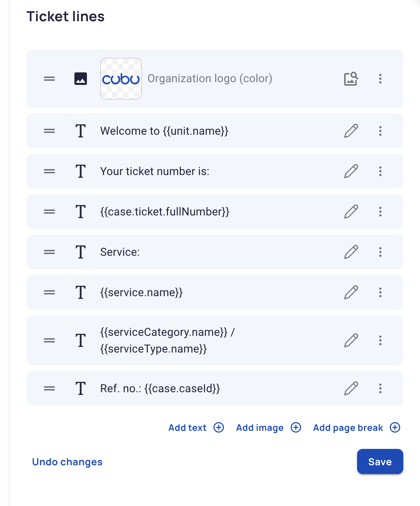Screen dimensions: 420x506
Task: Open three-dot menu for 'Welcome to' line
Action: click(380, 131)
